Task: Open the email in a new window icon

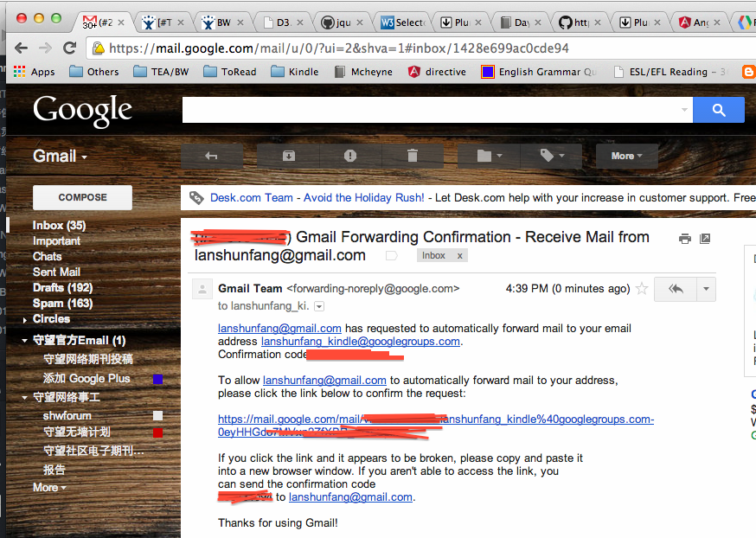Action: [705, 238]
